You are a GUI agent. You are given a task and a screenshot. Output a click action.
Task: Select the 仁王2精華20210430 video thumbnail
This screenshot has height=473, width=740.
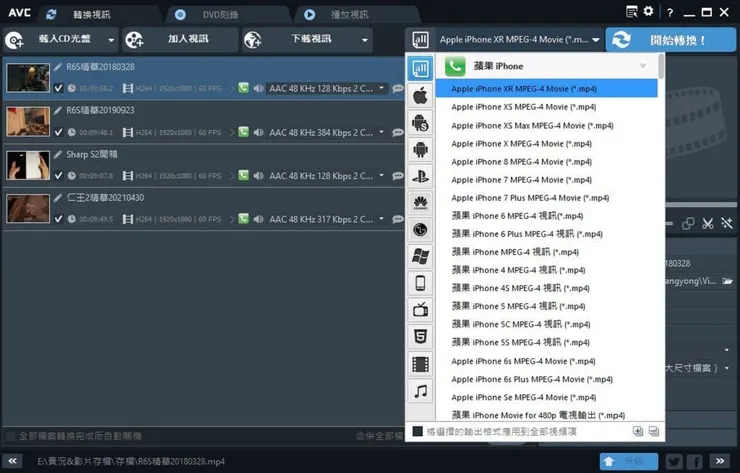coord(28,208)
